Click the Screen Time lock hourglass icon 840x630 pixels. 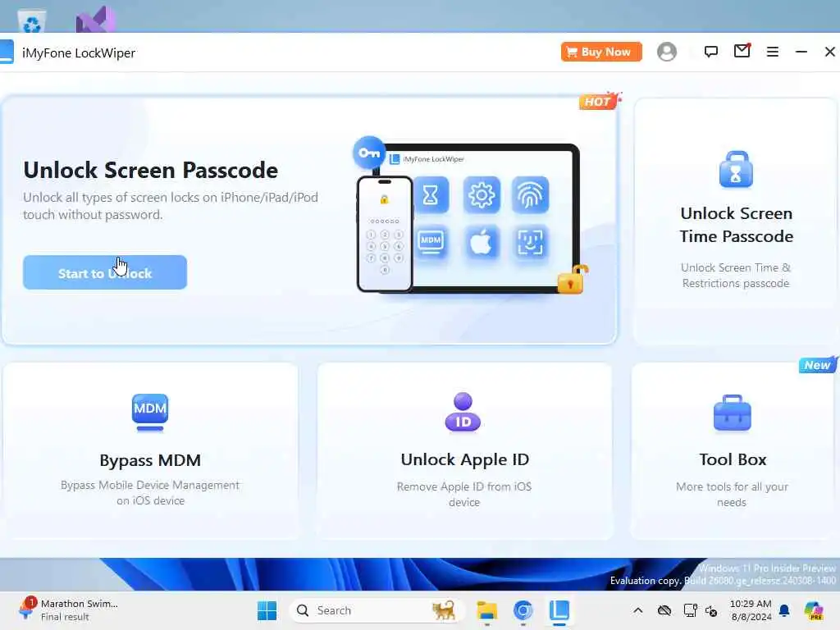(x=736, y=170)
